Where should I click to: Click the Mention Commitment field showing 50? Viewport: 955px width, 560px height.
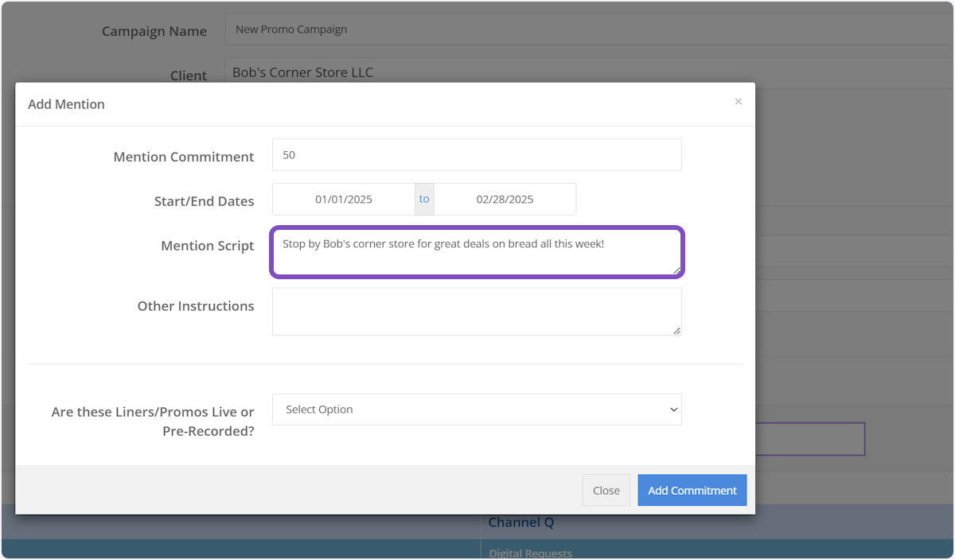pyautogui.click(x=476, y=155)
